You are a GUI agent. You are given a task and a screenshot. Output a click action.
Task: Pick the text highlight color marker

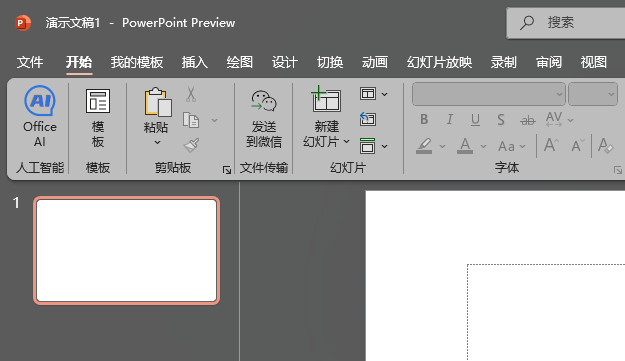(x=424, y=146)
